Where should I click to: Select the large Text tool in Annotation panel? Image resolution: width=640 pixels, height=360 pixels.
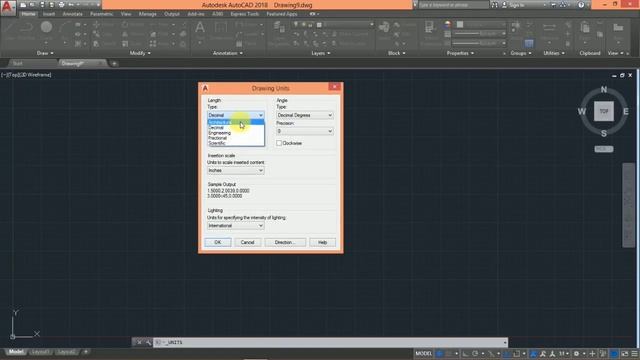pos(200,28)
